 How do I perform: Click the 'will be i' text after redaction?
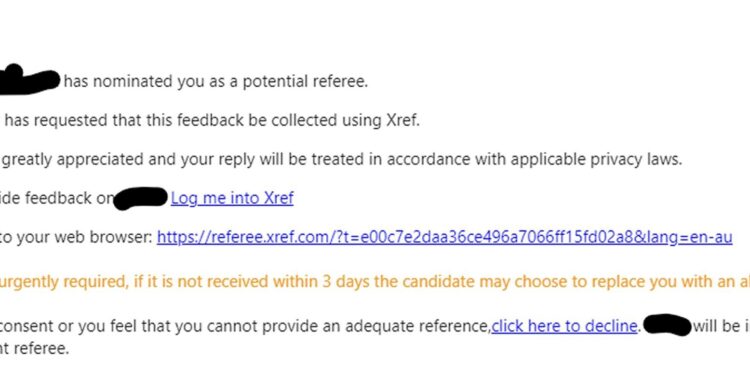tap(721, 326)
